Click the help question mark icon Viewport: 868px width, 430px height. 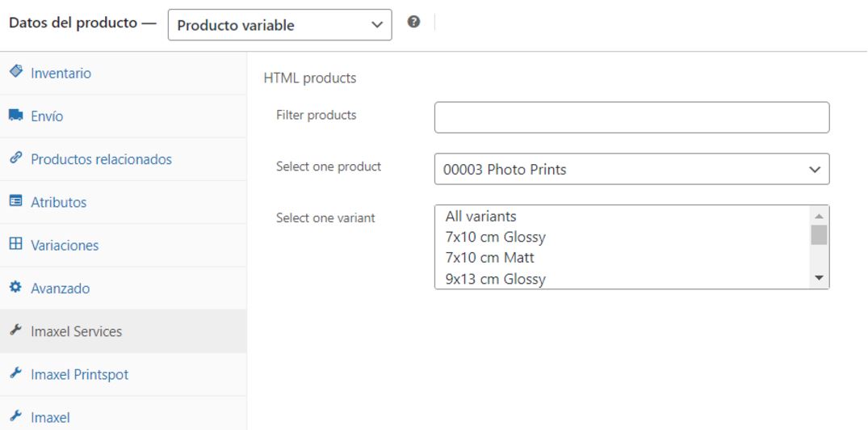click(x=413, y=23)
